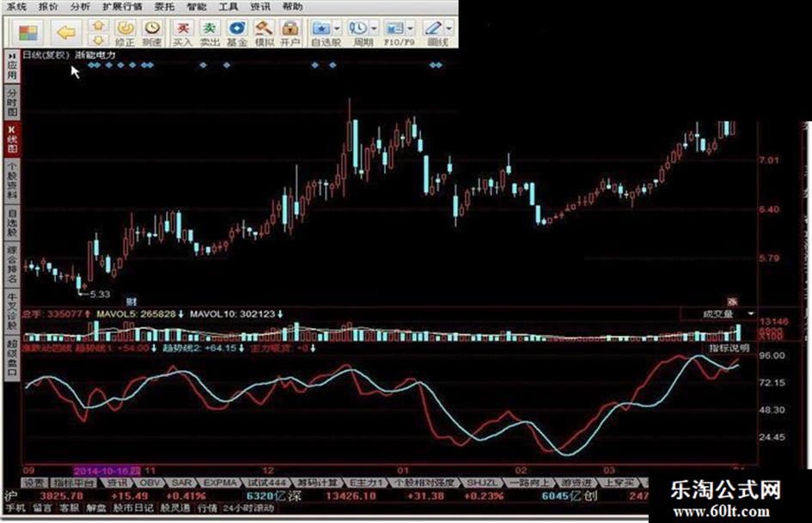Select the 资讯 indicator tab
This screenshot has height=523, width=812.
click(116, 483)
